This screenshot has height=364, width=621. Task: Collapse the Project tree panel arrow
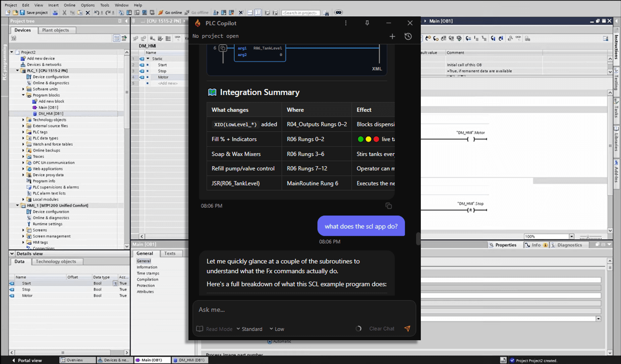click(x=126, y=21)
